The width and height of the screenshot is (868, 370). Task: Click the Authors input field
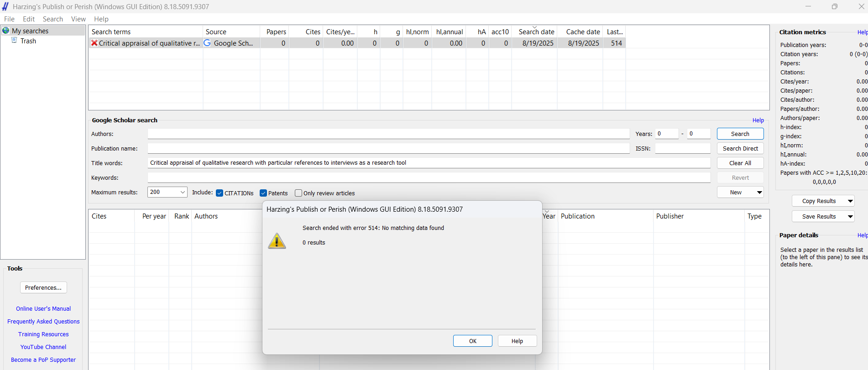388,134
